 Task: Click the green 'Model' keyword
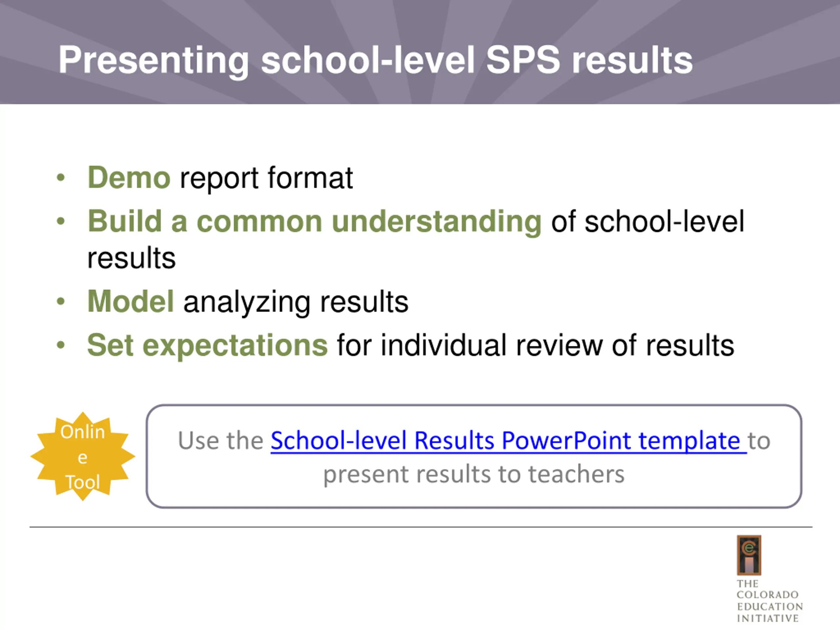tap(131, 302)
